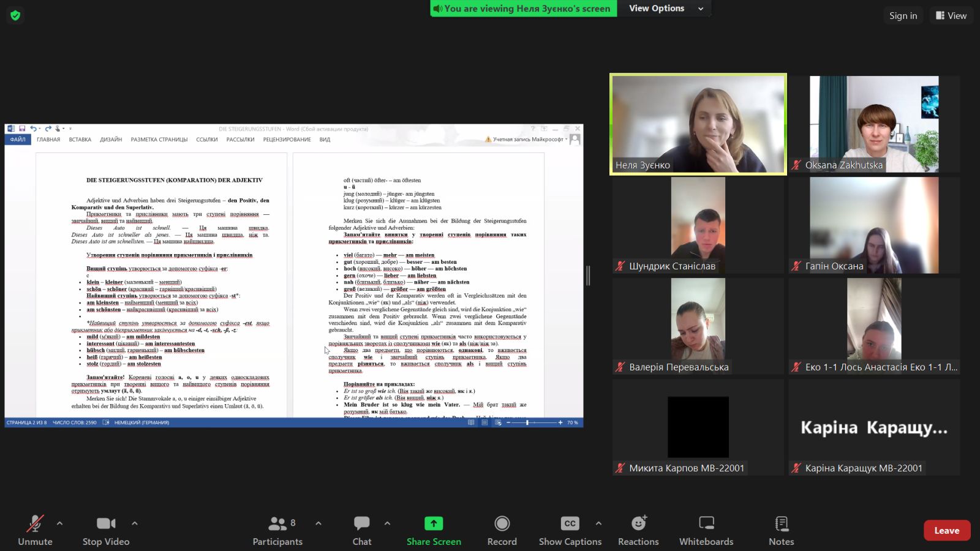Screen dimensions: 980x551
Task: Click the Stop Video camera icon
Action: (106, 523)
